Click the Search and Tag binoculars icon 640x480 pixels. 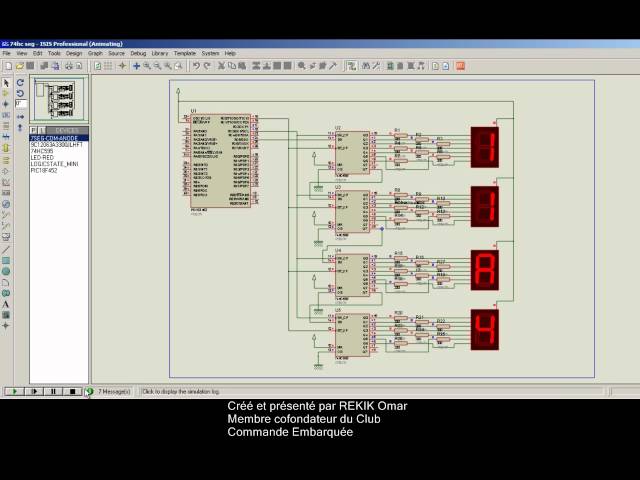(366, 66)
